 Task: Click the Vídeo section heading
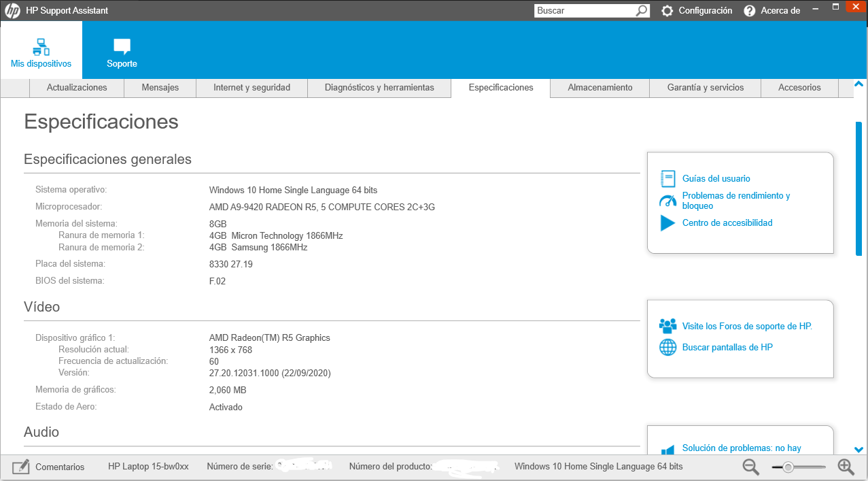(x=42, y=307)
